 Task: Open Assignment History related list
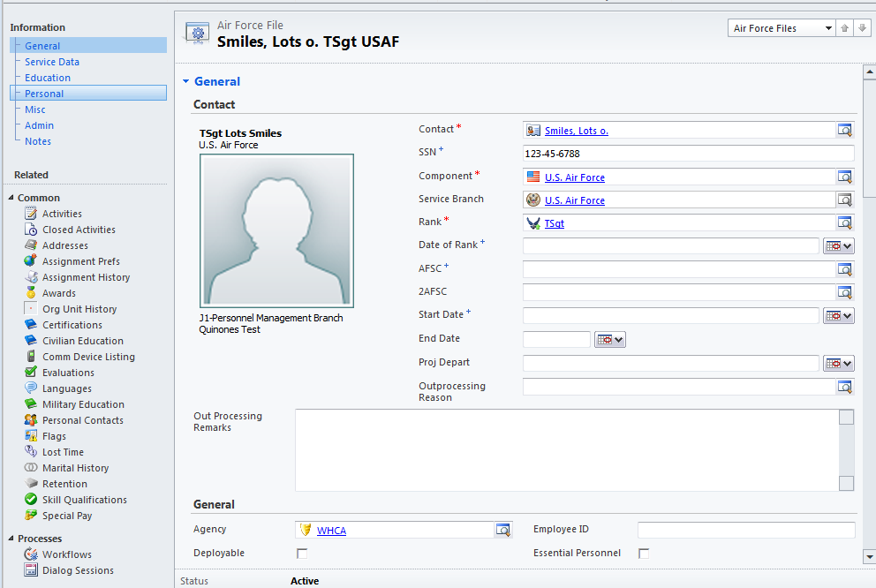click(x=86, y=277)
